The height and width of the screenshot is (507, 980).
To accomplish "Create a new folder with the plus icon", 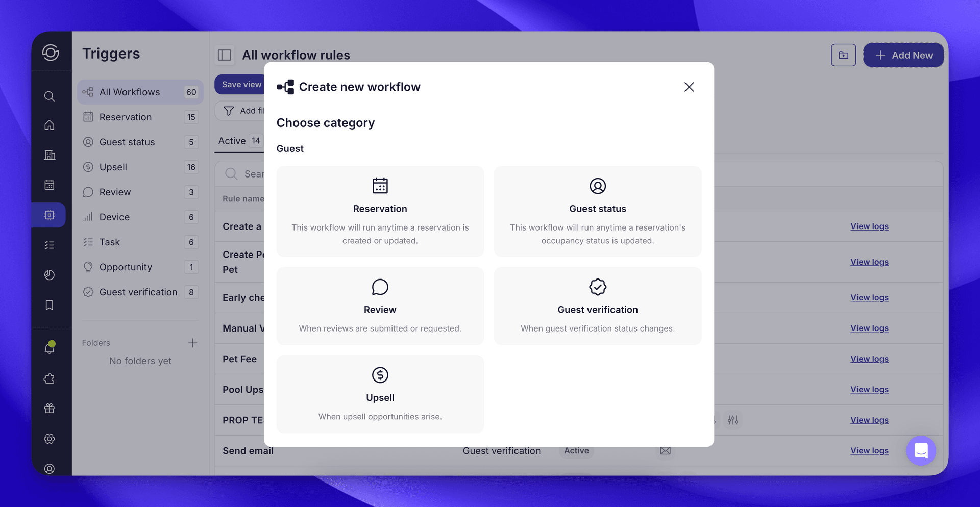I will point(192,343).
